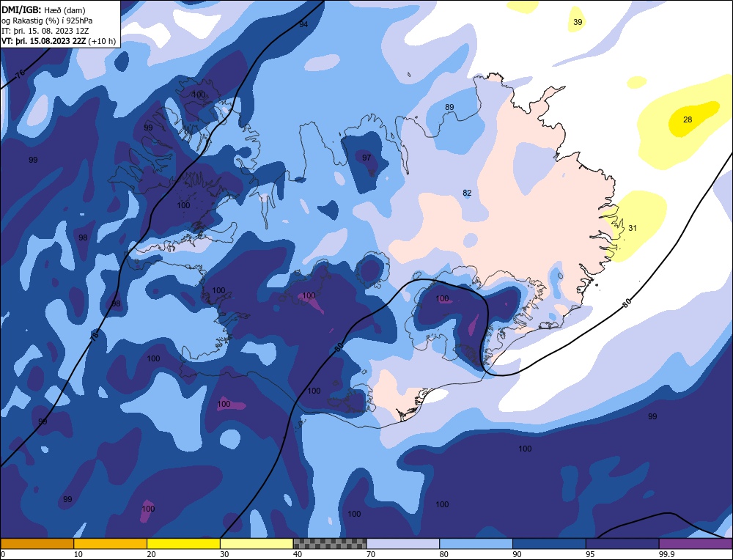Click the 'DMI/IGB: Hæð (dam)' title line

tap(43, 10)
